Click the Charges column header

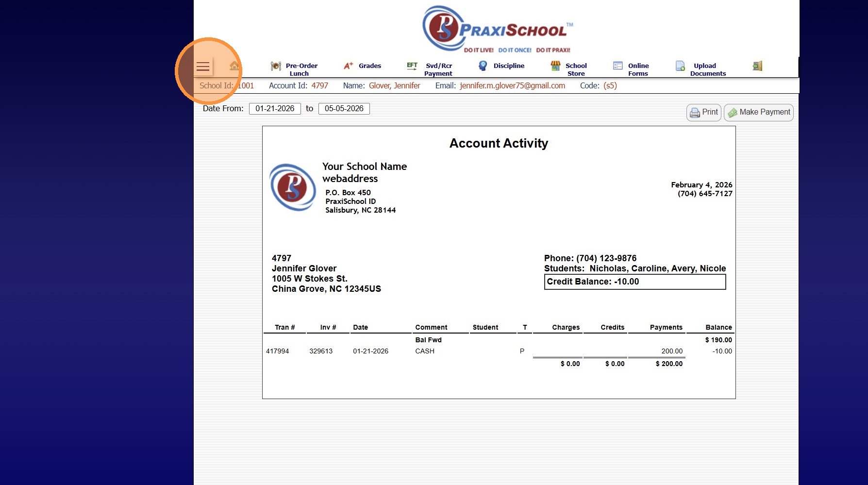(x=566, y=328)
